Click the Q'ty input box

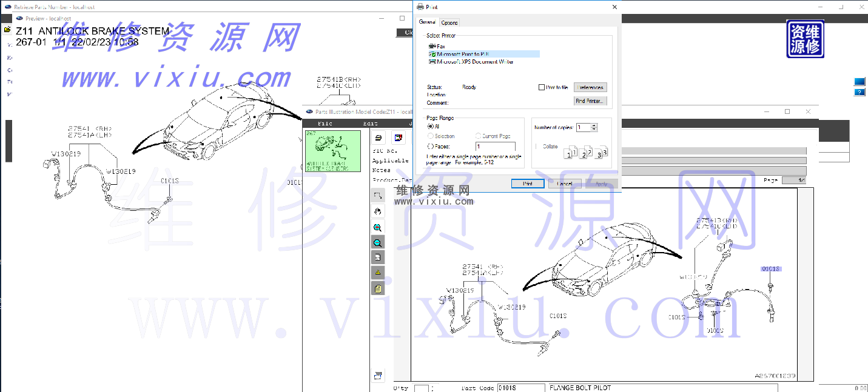[x=421, y=388]
